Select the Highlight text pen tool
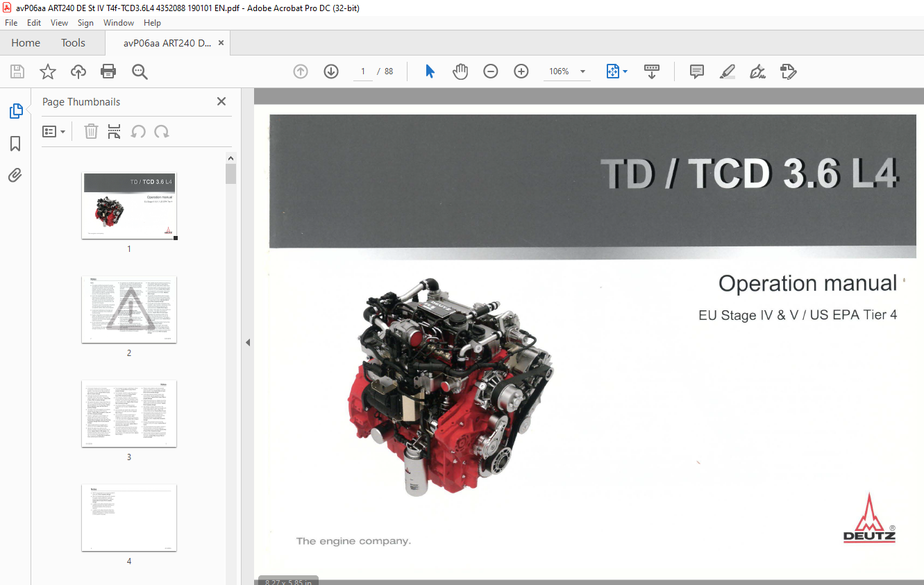924x585 pixels. pos(728,71)
